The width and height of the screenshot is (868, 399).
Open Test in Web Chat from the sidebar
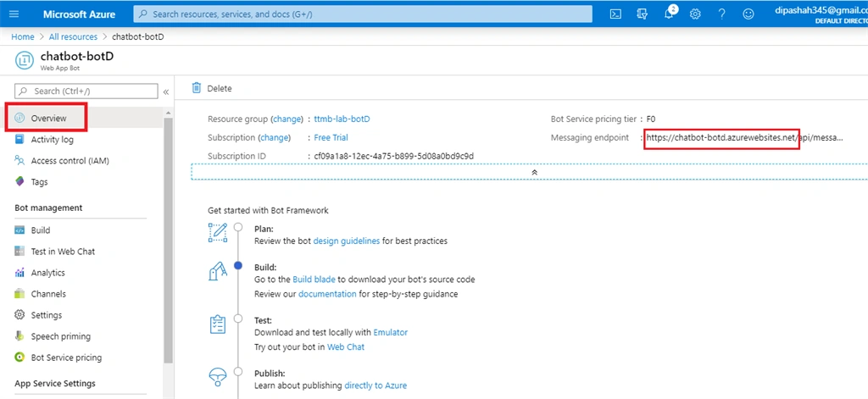63,252
